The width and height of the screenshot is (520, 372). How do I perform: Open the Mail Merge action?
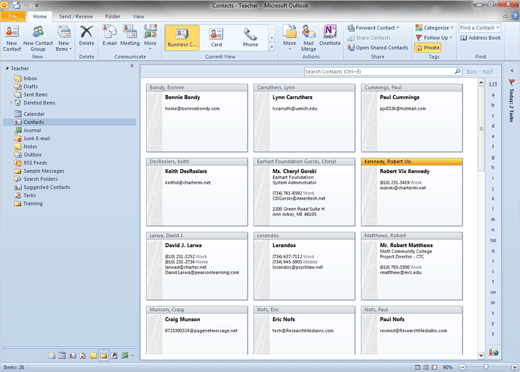309,38
